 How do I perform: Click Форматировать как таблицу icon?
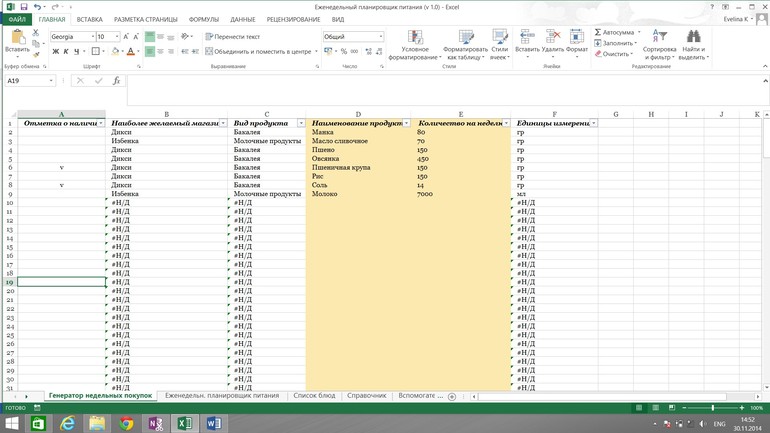tap(465, 38)
